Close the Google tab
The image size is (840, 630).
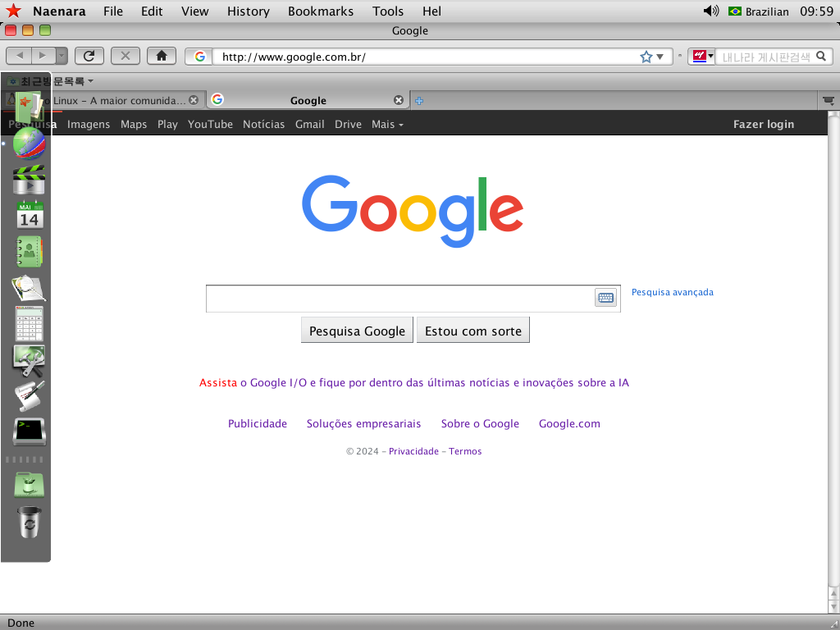point(398,100)
